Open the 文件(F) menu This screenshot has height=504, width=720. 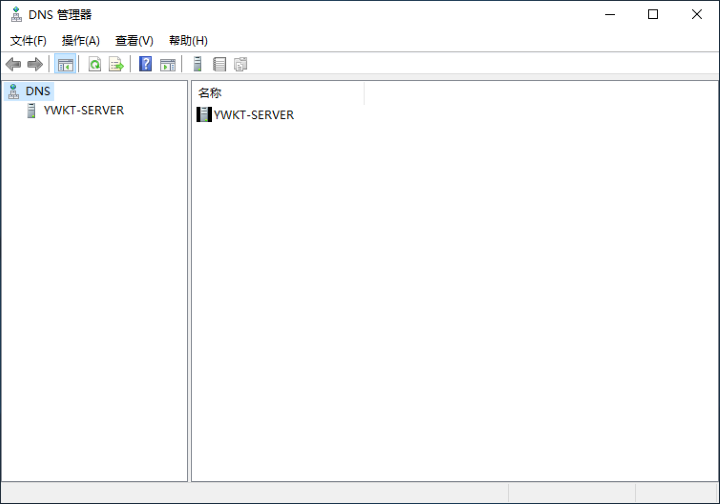point(28,41)
